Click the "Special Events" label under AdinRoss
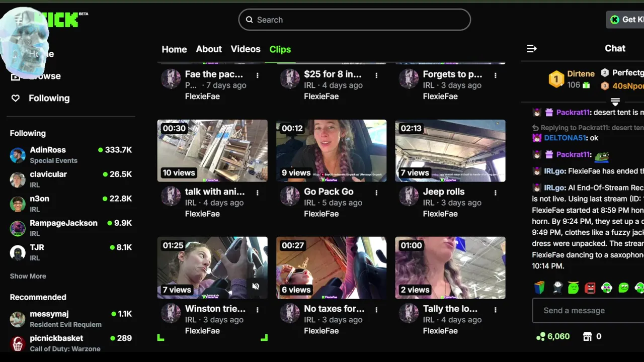 click(x=53, y=161)
